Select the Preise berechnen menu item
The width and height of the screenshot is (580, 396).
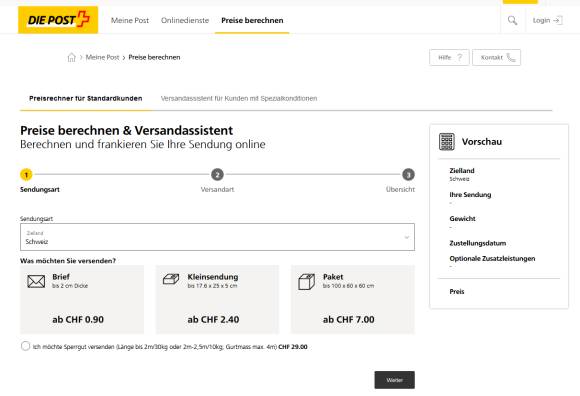(252, 20)
